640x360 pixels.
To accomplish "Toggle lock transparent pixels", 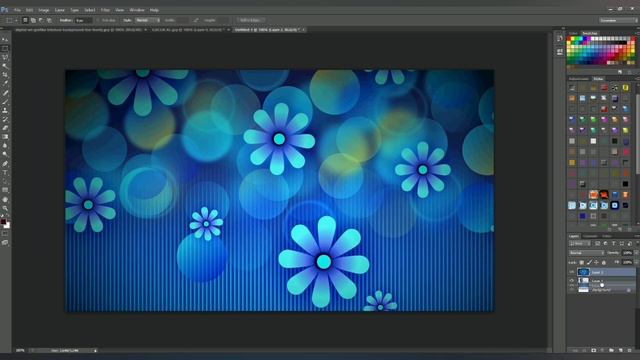I will [582, 262].
